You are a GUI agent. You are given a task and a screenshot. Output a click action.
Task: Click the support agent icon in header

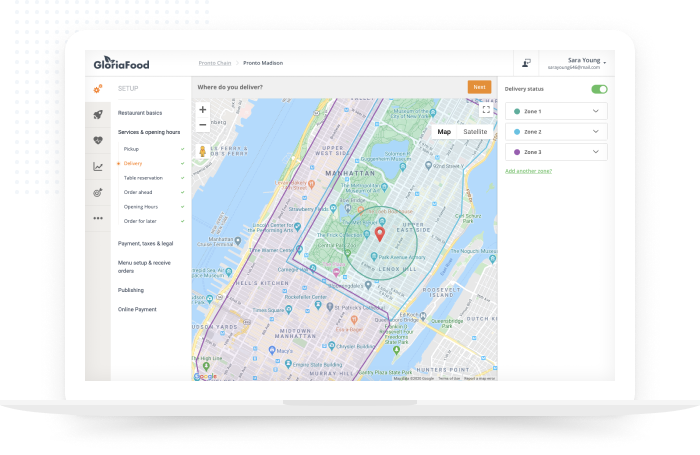(x=526, y=63)
